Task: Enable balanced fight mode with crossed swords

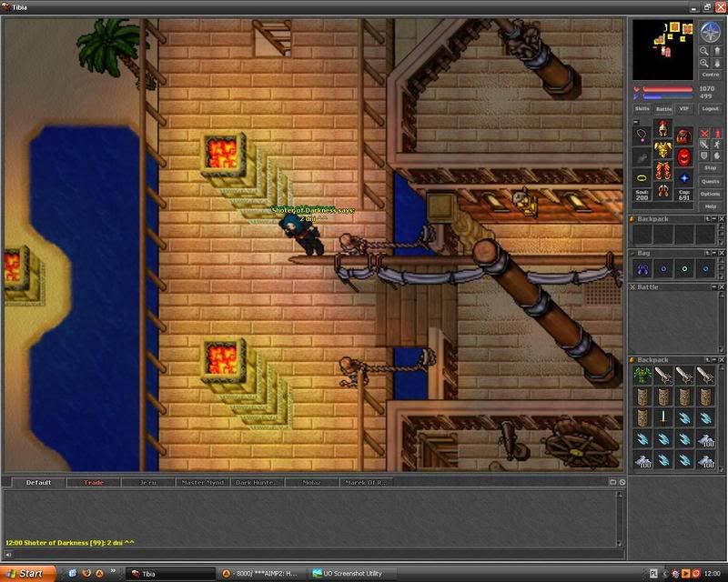Action: tap(704, 145)
